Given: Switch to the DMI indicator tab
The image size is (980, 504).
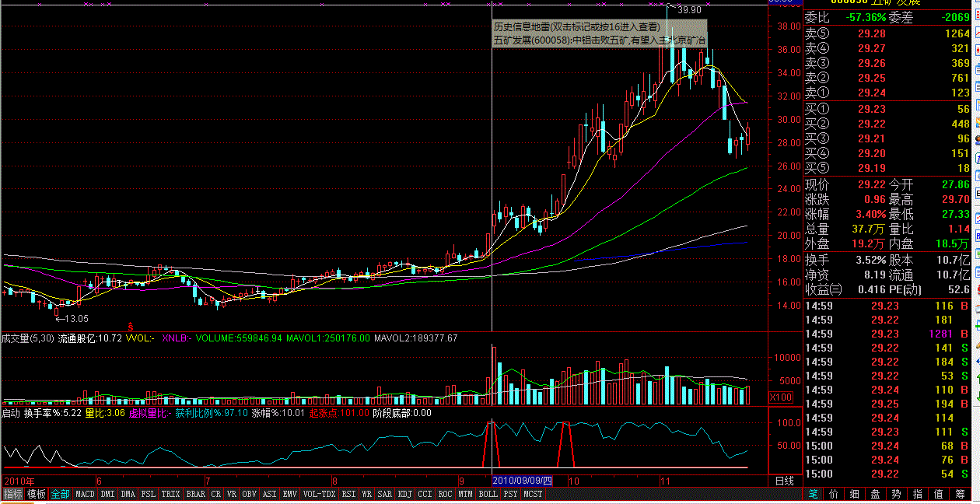Looking at the screenshot, I should [x=107, y=494].
